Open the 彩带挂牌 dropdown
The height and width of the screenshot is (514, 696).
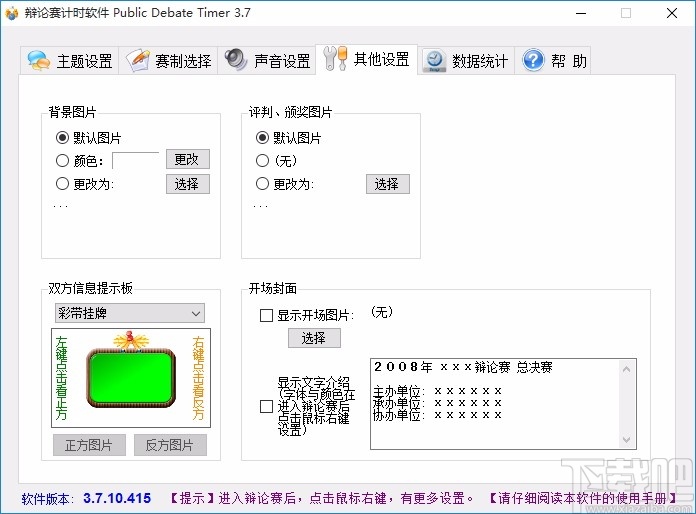130,313
